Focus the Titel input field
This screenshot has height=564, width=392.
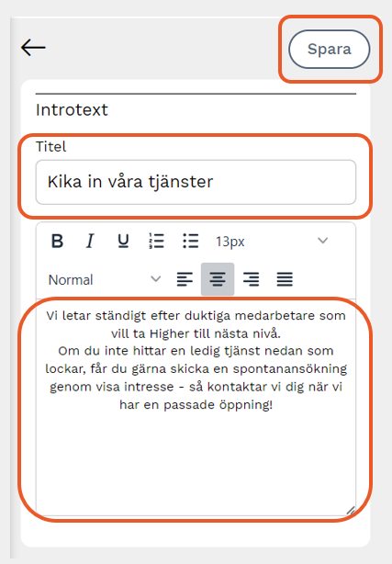point(196,182)
